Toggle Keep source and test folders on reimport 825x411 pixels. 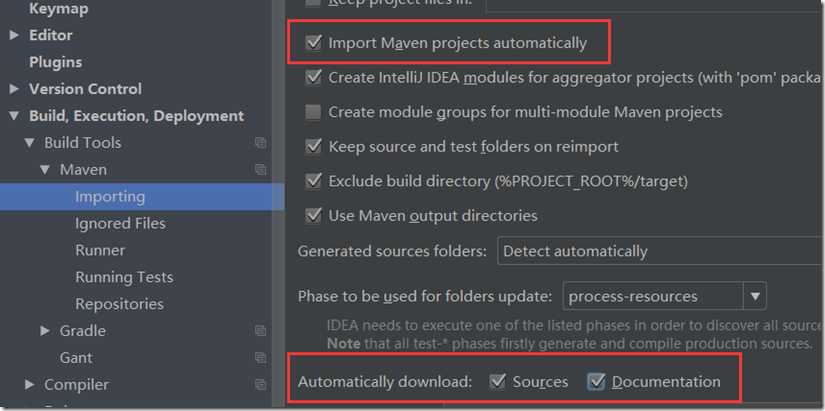[x=313, y=146]
